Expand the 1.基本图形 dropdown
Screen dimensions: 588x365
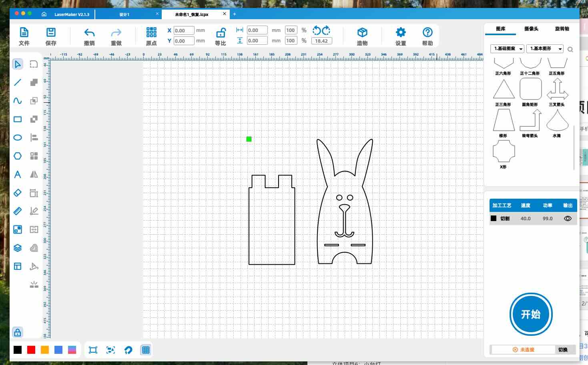(544, 49)
